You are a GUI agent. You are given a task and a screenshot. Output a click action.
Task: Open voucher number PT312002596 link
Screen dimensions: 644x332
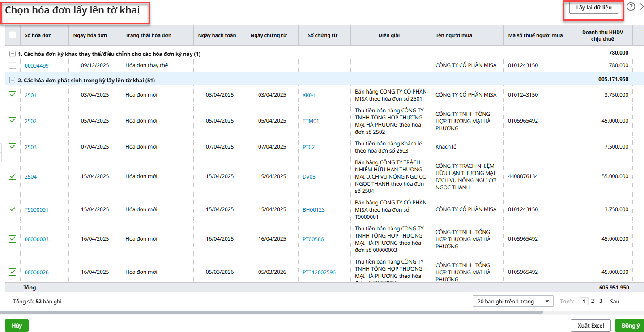pos(319,272)
